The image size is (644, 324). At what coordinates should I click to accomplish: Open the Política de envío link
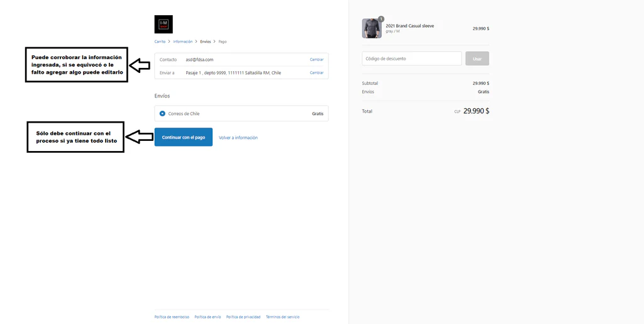click(208, 317)
